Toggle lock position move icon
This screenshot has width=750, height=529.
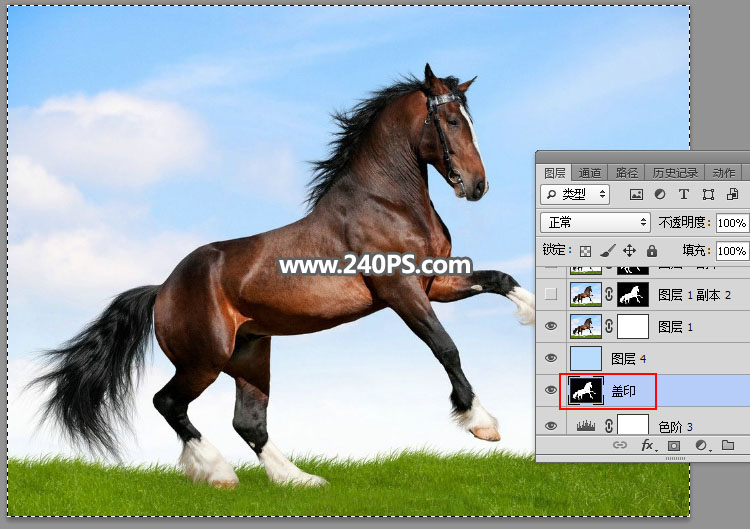coord(629,251)
